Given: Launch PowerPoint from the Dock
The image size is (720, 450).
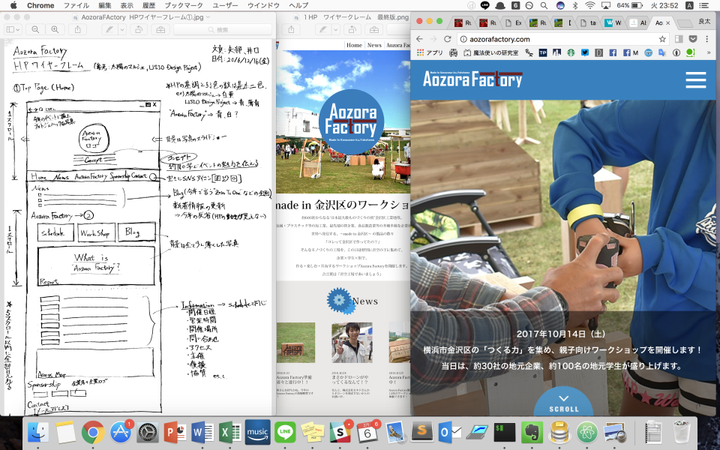Looking at the screenshot, I should click(x=174, y=432).
